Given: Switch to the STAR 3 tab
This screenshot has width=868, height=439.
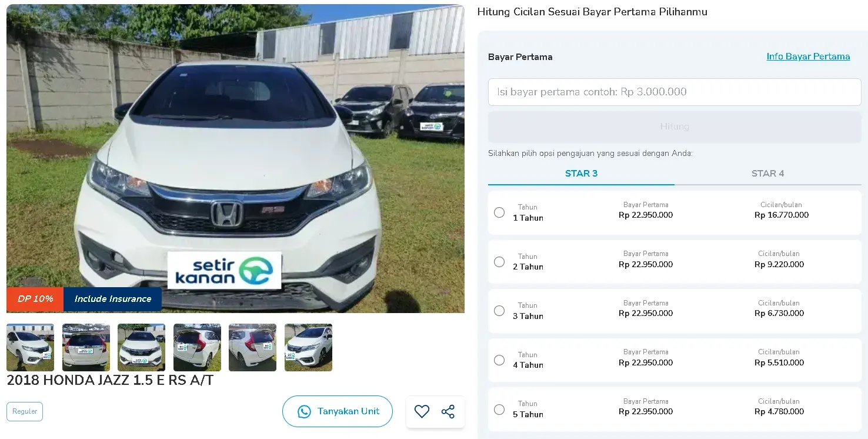Looking at the screenshot, I should [x=581, y=174].
